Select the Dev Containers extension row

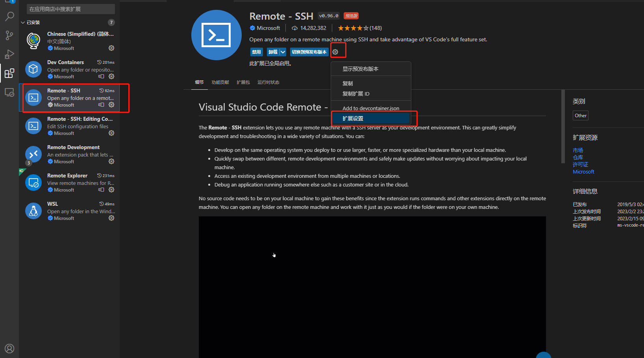[x=69, y=69]
